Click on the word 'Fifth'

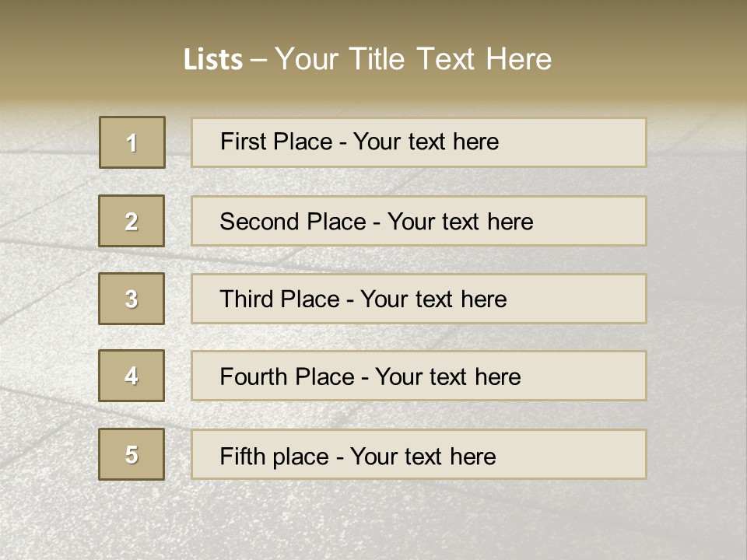243,456
